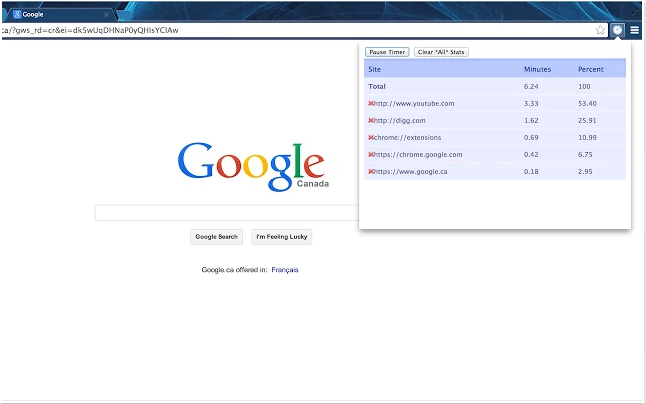
Task: Click chrome.google.com percent value 6.75
Action: coord(585,154)
